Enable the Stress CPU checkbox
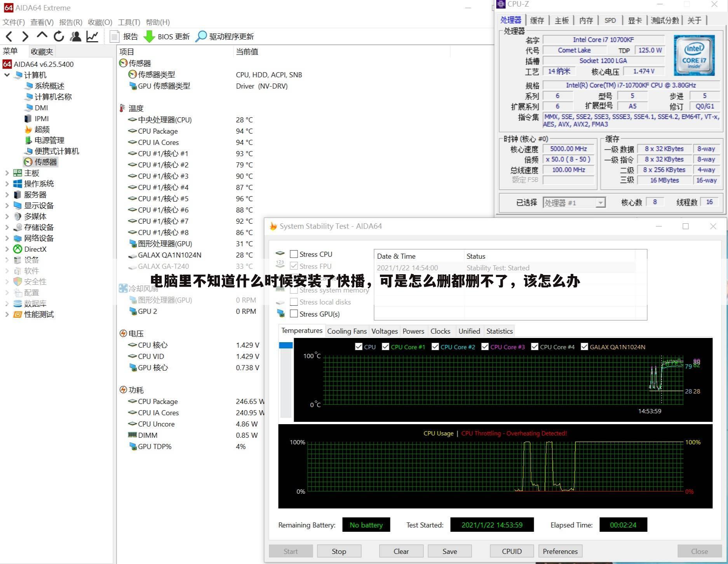 click(x=294, y=254)
